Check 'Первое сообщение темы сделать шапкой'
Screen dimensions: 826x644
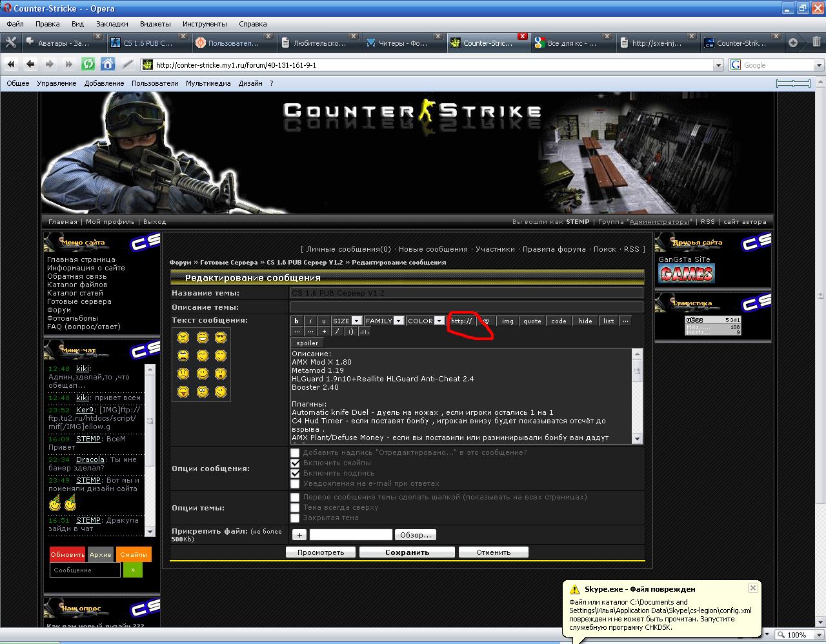pyautogui.click(x=295, y=498)
